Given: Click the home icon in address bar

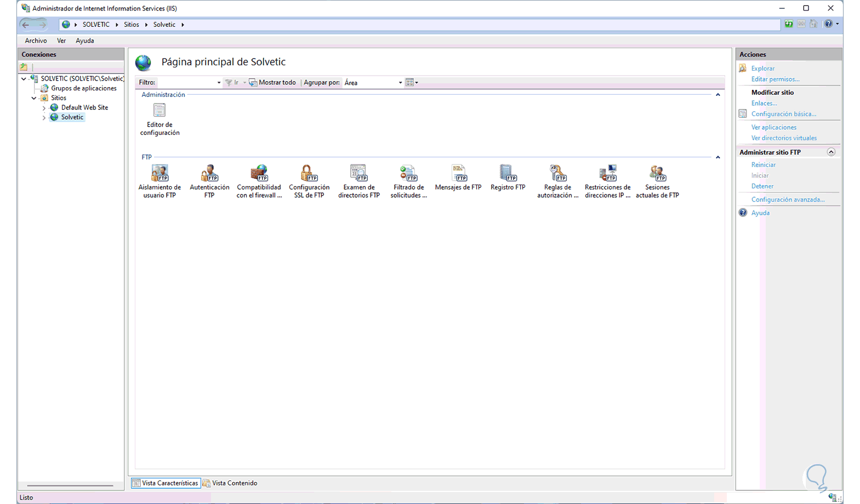Looking at the screenshot, I should pos(813,24).
